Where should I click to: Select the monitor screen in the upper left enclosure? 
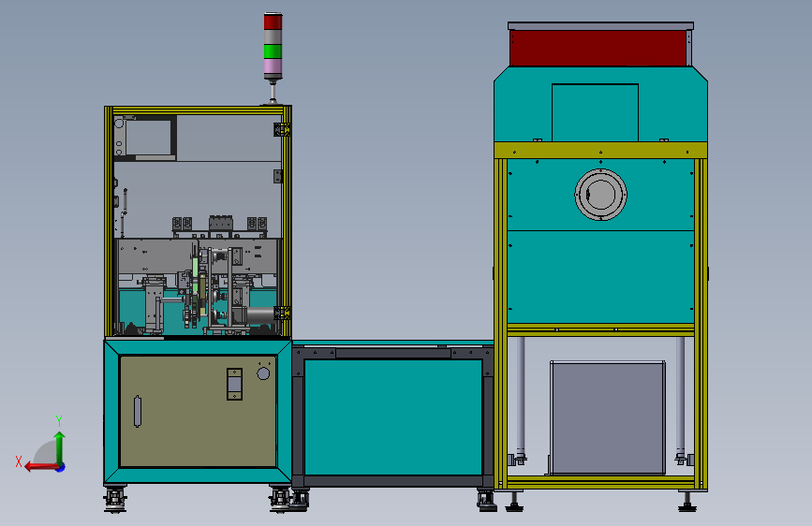tap(148, 138)
